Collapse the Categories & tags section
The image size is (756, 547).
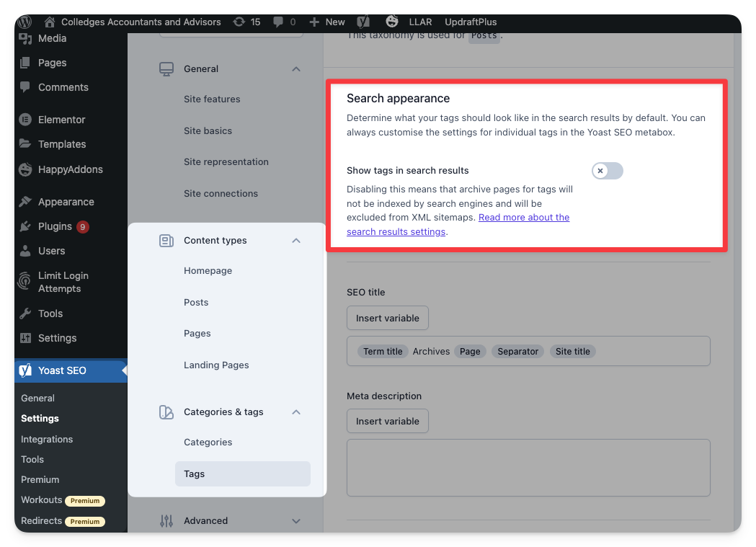(x=296, y=412)
